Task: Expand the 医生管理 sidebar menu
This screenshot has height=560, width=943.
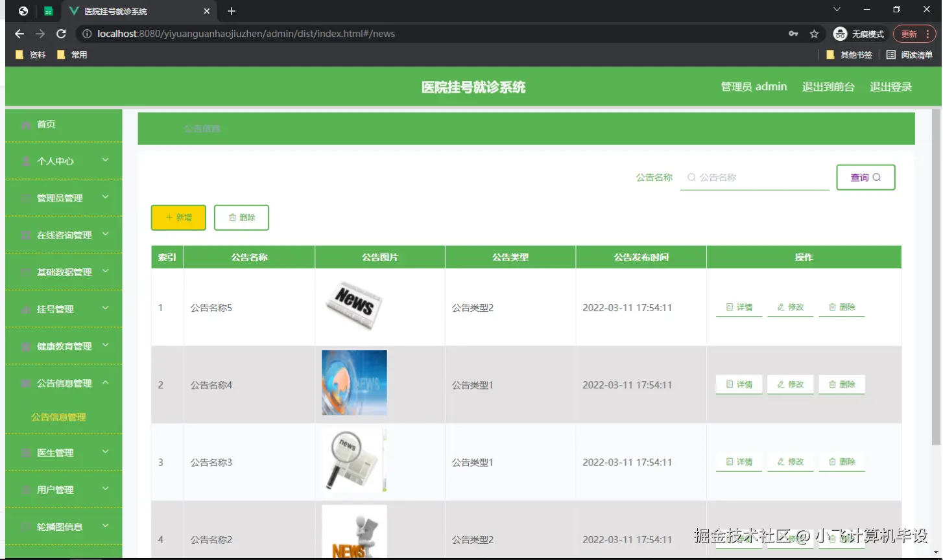Action: (x=64, y=452)
